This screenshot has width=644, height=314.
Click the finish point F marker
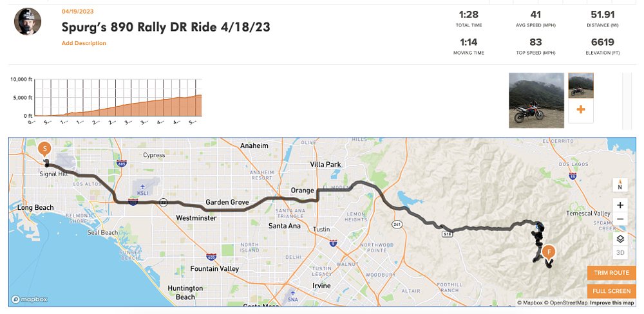click(549, 252)
